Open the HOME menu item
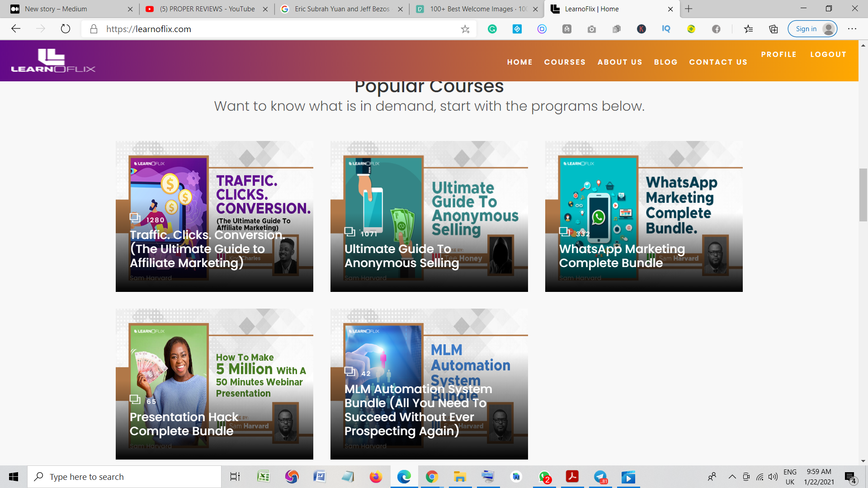Viewport: 868px width, 488px height. click(x=520, y=62)
